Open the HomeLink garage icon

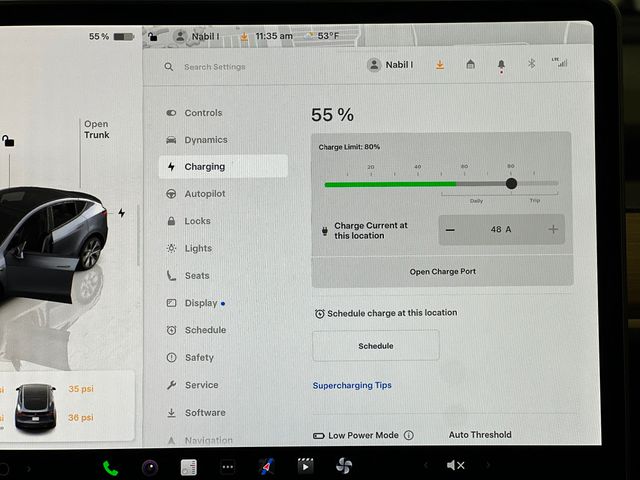[x=470, y=64]
